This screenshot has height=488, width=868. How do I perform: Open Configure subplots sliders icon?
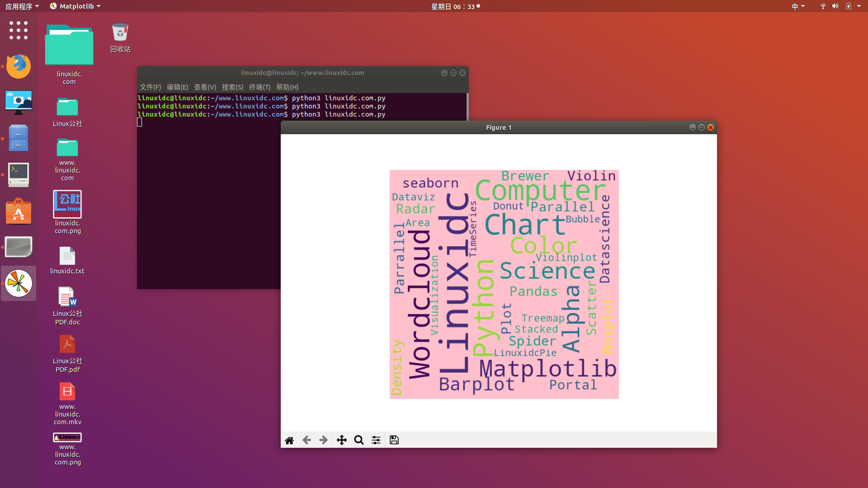click(x=376, y=440)
